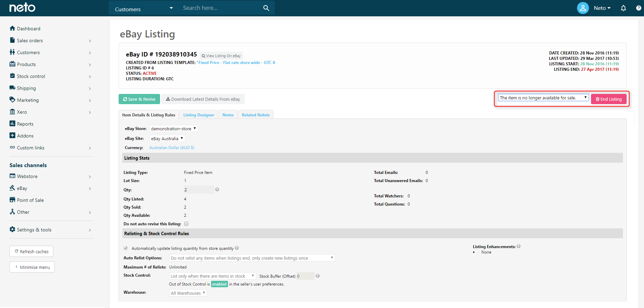This screenshot has height=308, width=644.
Task: Click the Customers people icon
Action: coord(13,52)
